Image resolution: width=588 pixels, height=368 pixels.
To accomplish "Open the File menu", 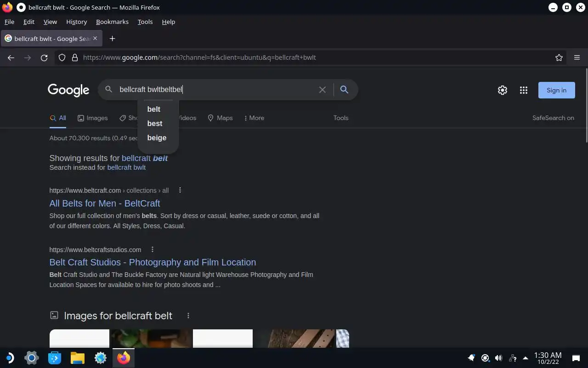I will 9,22.
